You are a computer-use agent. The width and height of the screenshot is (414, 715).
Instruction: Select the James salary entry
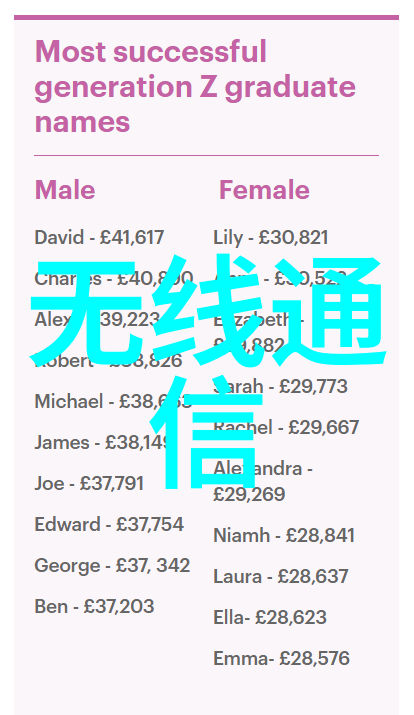(x=103, y=442)
